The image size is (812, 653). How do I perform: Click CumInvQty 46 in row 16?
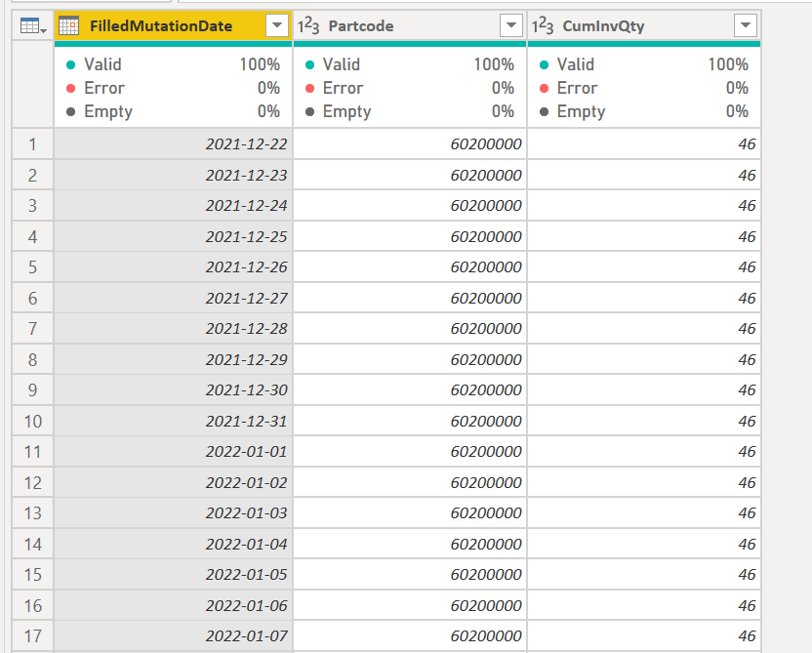click(x=644, y=605)
